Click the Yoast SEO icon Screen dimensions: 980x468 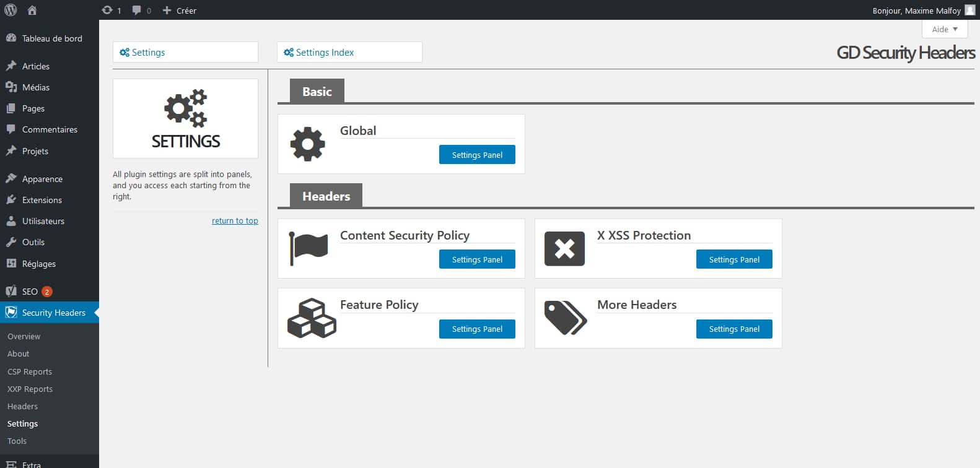click(x=11, y=291)
